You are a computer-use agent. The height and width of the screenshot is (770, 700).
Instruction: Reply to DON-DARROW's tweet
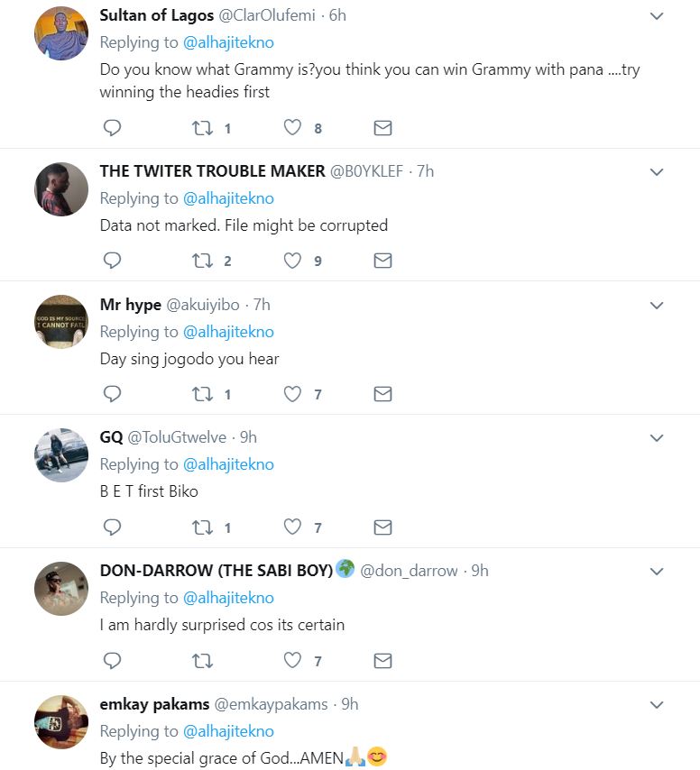coord(112,661)
